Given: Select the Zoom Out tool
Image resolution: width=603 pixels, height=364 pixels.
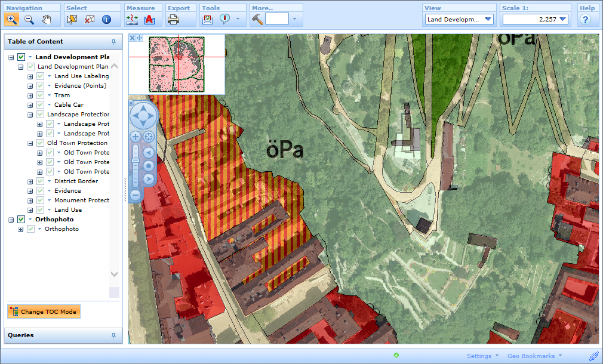Looking at the screenshot, I should click(28, 19).
